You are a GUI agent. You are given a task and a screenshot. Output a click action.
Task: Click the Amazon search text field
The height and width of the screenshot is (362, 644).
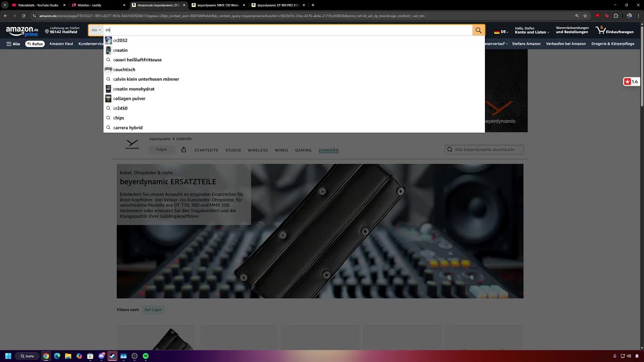tap(288, 30)
